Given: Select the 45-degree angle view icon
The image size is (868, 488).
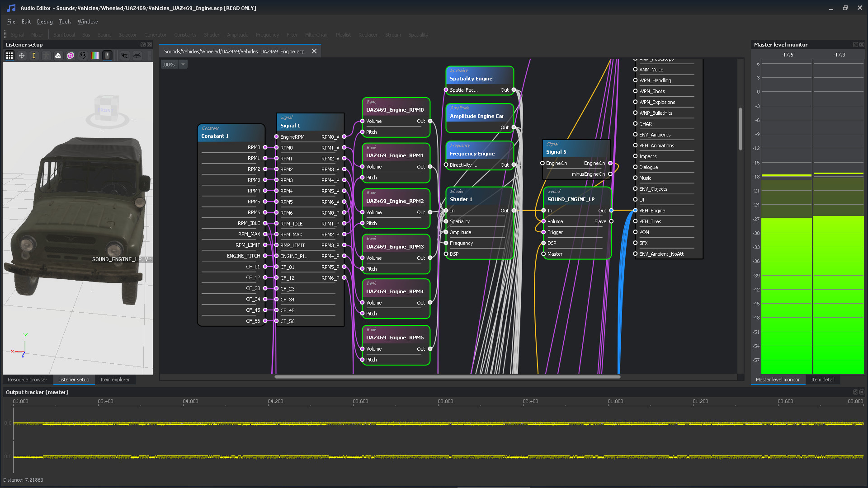Looking at the screenshot, I should point(83,56).
